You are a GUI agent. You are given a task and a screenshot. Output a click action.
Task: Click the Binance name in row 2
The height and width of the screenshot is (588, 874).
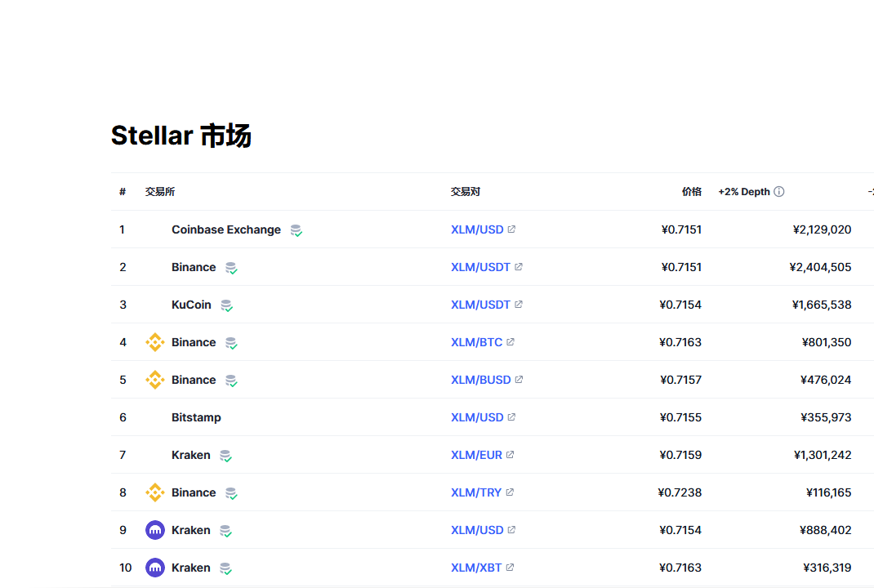point(194,267)
